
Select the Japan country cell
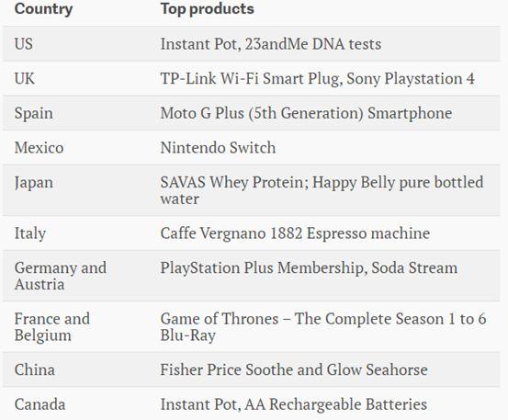pyautogui.click(x=34, y=183)
